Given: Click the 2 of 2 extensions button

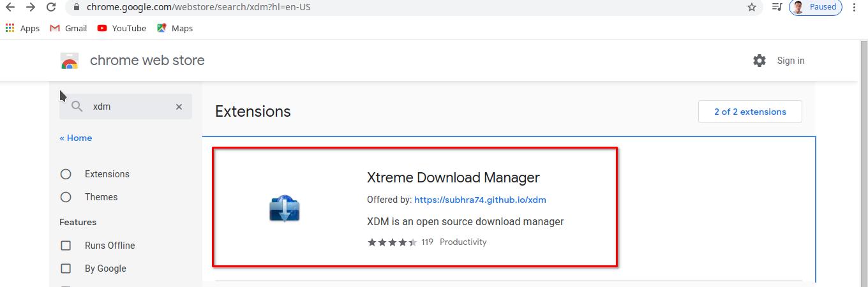Looking at the screenshot, I should [750, 112].
